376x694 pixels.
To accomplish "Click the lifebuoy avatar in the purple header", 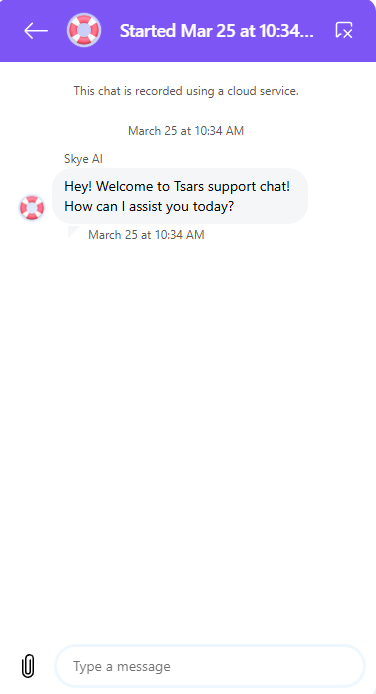I will pyautogui.click(x=84, y=30).
